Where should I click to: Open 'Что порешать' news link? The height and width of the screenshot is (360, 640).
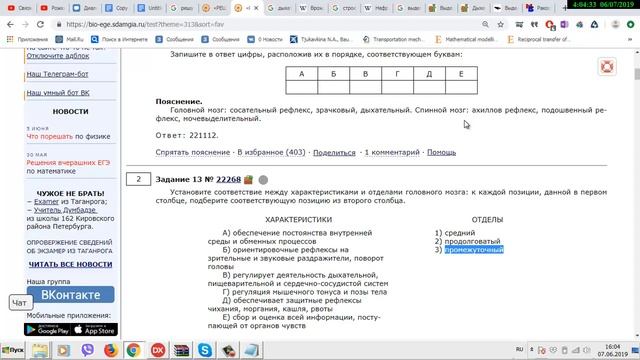coord(50,137)
